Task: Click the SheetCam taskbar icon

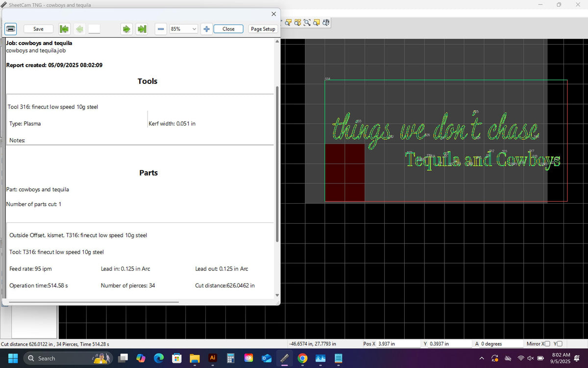Action: click(284, 358)
